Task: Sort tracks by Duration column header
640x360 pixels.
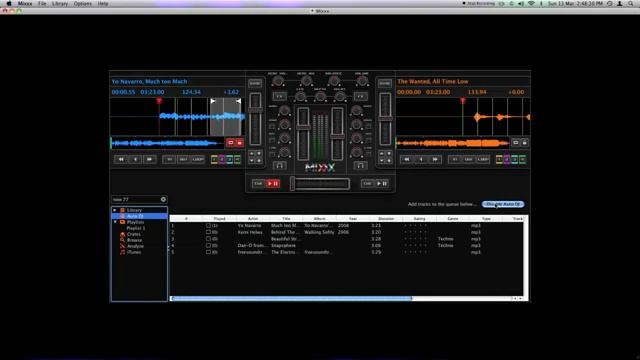Action: tap(386, 219)
